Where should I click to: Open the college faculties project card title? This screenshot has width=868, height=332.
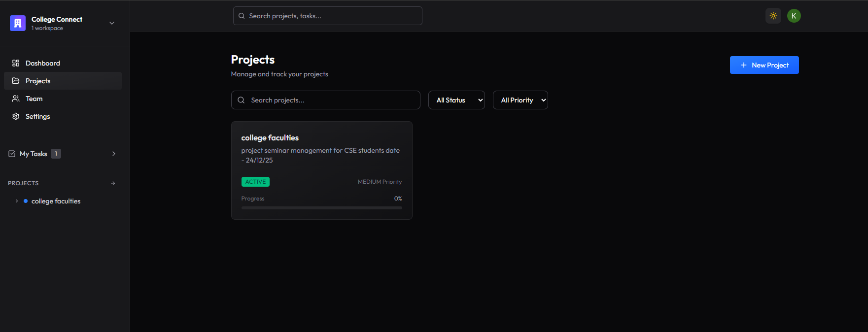point(270,138)
